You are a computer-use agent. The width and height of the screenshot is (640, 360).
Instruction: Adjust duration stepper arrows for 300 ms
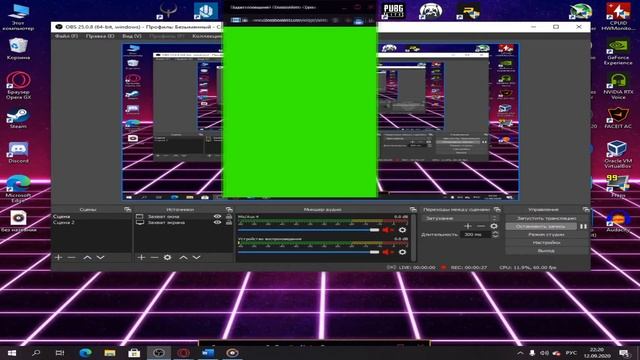pyautogui.click(x=496, y=234)
